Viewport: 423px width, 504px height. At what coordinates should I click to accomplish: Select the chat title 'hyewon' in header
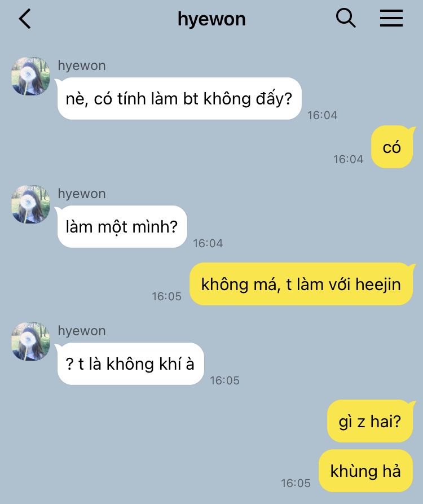point(211,19)
